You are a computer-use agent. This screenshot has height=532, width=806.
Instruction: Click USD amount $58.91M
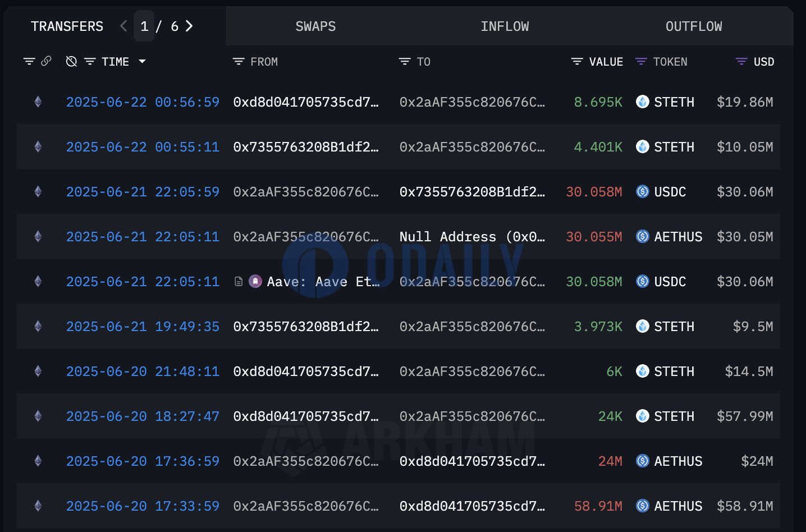tap(745, 506)
